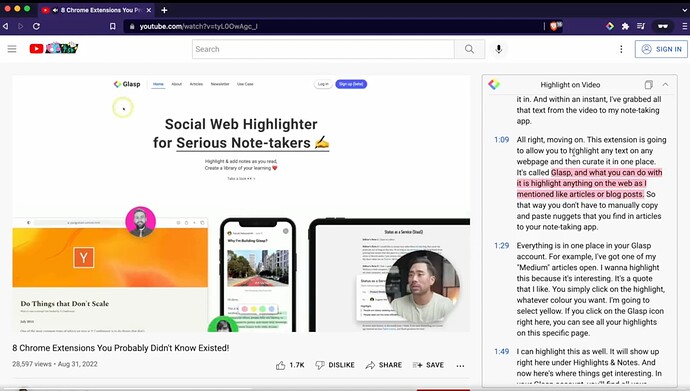Viewport: 690px width, 391px height.
Task: Open more actions ellipsis under video
Action: pyautogui.click(x=460, y=365)
